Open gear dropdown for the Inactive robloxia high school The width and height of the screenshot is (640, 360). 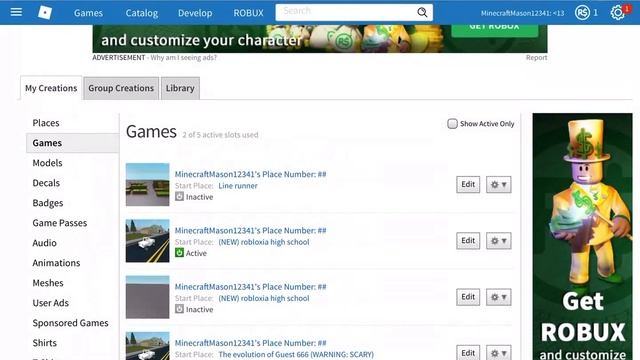tap(498, 297)
